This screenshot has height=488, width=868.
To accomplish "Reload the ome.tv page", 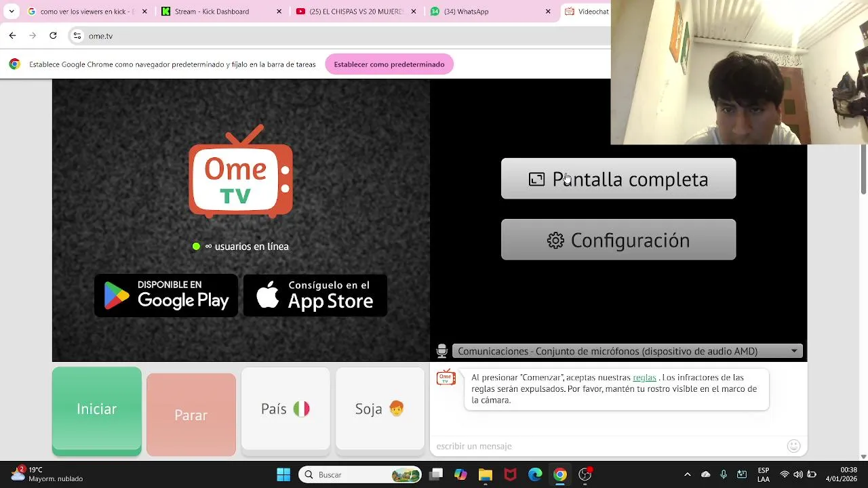I will 53,36.
